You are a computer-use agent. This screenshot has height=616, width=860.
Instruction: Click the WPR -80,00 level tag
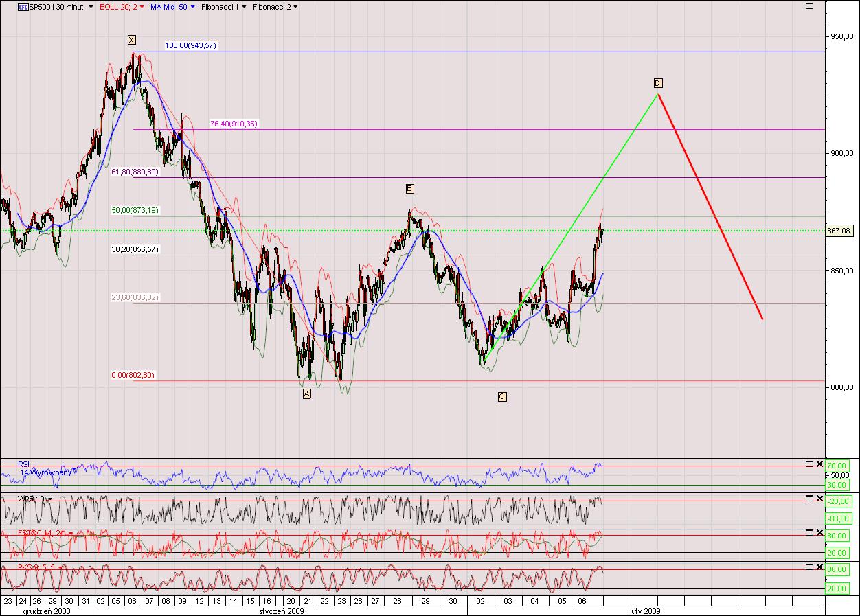tap(839, 518)
